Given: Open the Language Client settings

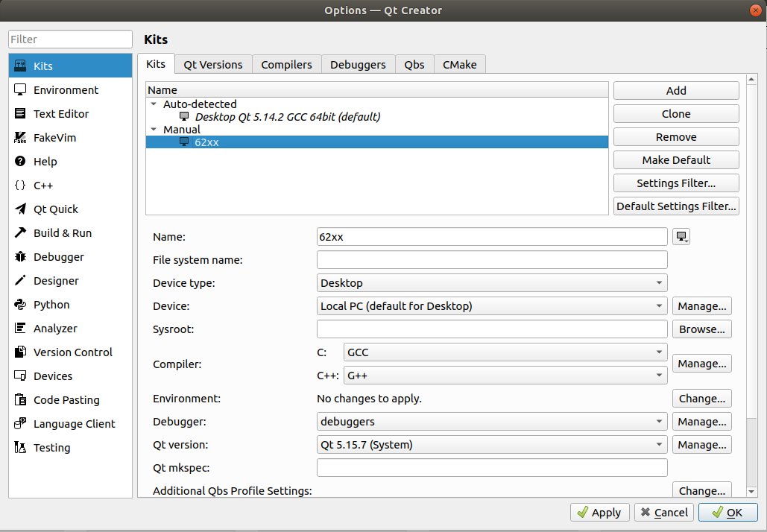Looking at the screenshot, I should [x=74, y=424].
